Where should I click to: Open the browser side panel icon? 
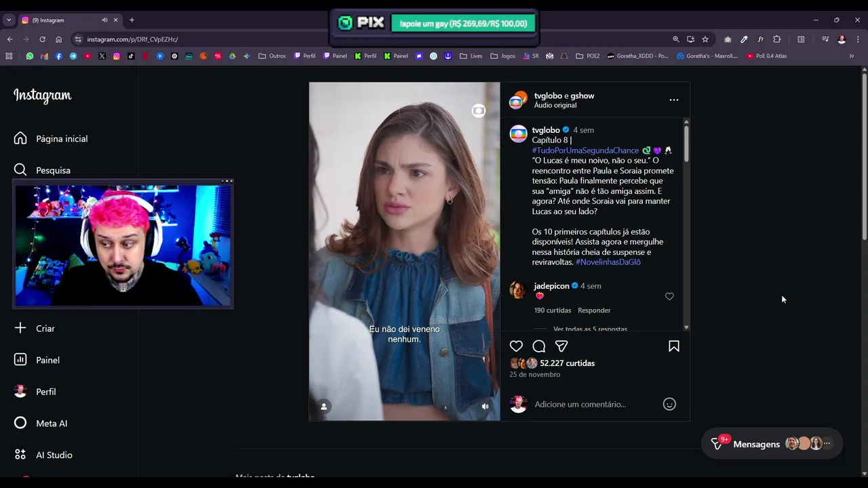coord(801,39)
